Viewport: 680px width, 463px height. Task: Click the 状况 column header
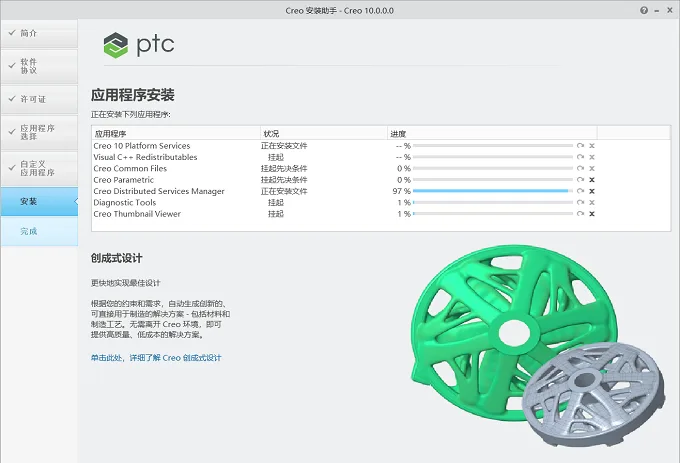[x=324, y=134]
